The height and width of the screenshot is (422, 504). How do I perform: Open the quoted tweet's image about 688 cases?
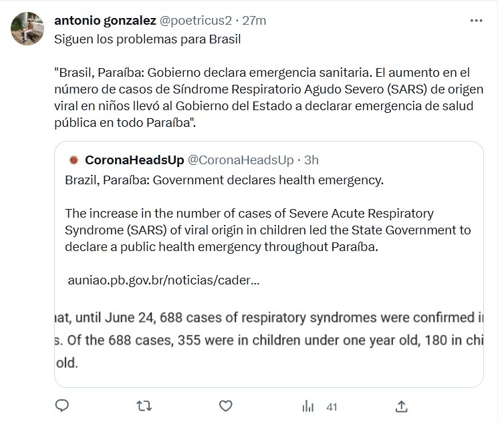(x=269, y=341)
